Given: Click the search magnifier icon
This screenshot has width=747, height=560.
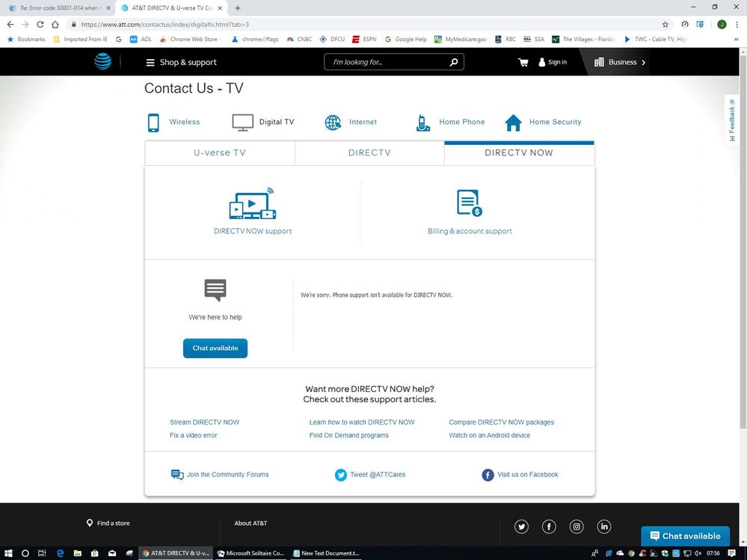Looking at the screenshot, I should coord(453,62).
